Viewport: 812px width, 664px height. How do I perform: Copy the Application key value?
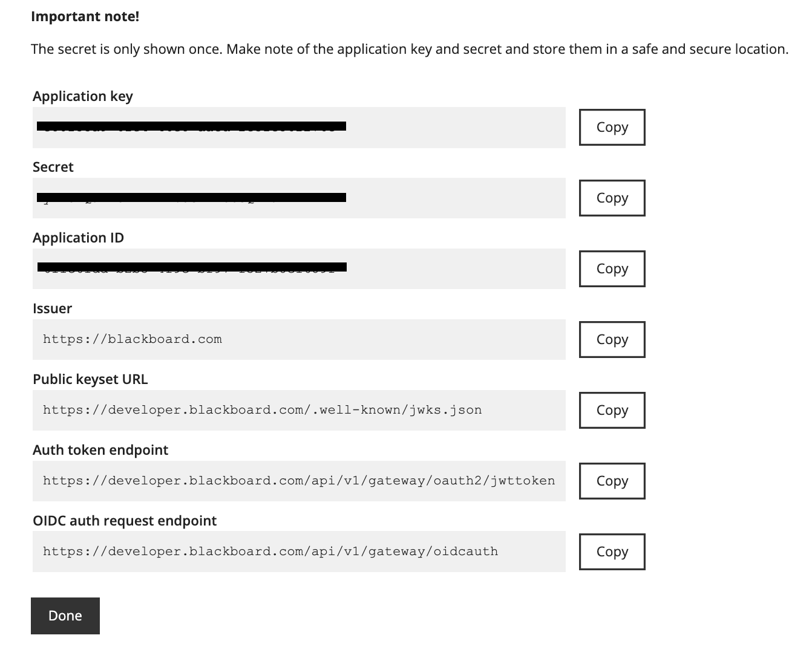coord(612,127)
